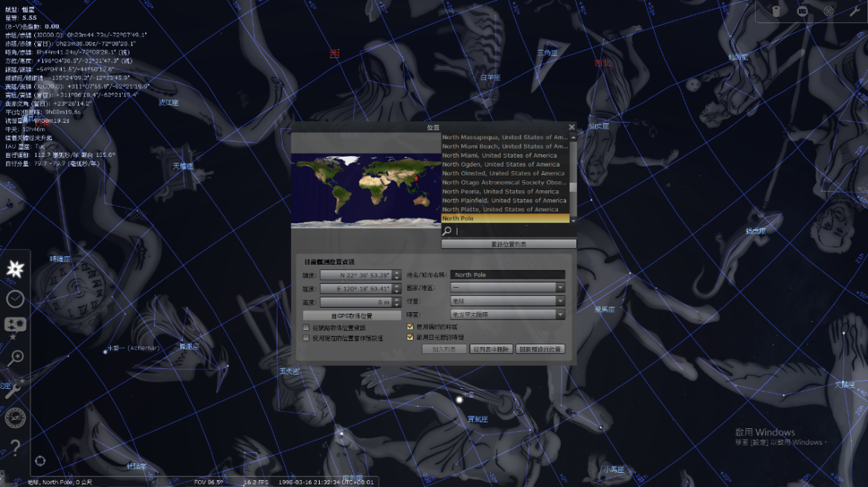Open the Date and Time clock icon
Image resolution: width=868 pixels, height=487 pixels.
[15, 299]
